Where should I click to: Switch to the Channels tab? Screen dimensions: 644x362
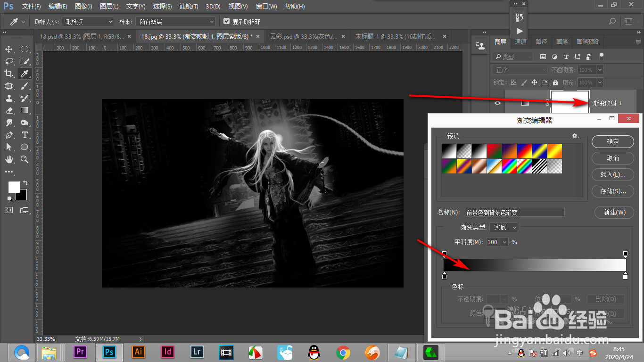[520, 41]
